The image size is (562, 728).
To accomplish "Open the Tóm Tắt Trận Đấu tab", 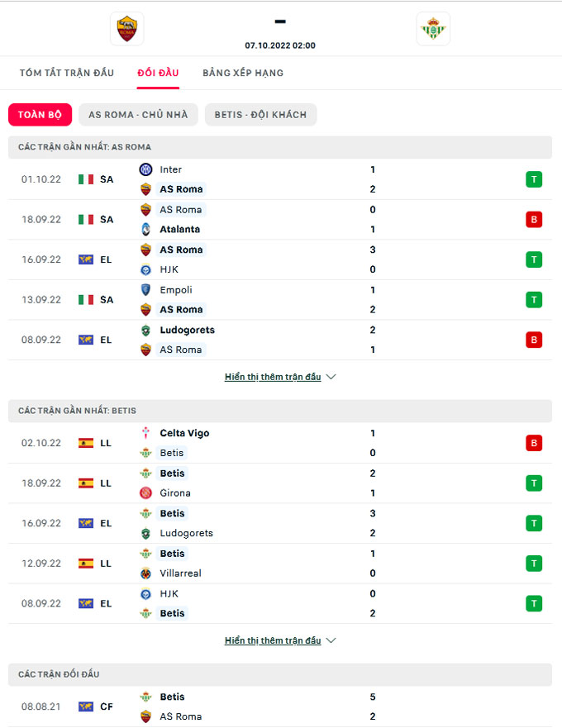I will click(67, 73).
